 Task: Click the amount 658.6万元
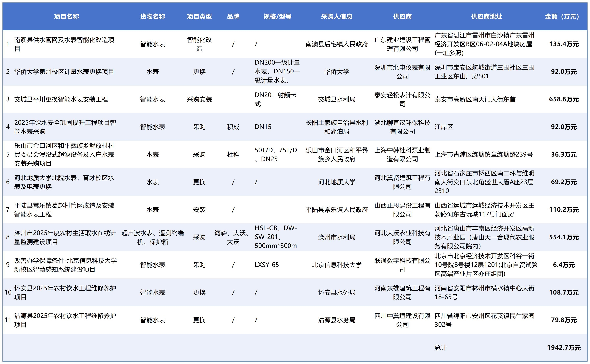[564, 99]
